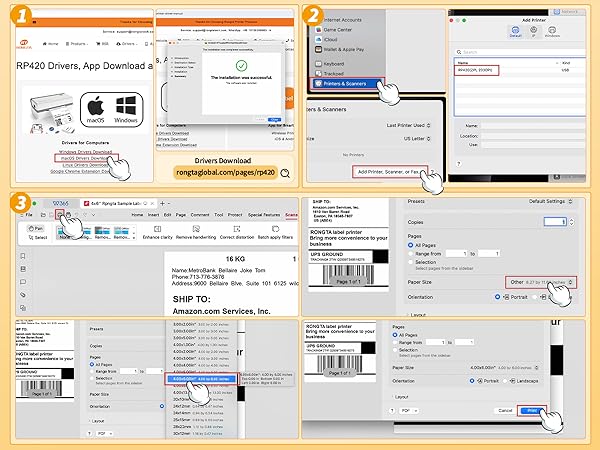Click the Game Center icon in settings sidebar
600x450 pixels.
point(318,29)
